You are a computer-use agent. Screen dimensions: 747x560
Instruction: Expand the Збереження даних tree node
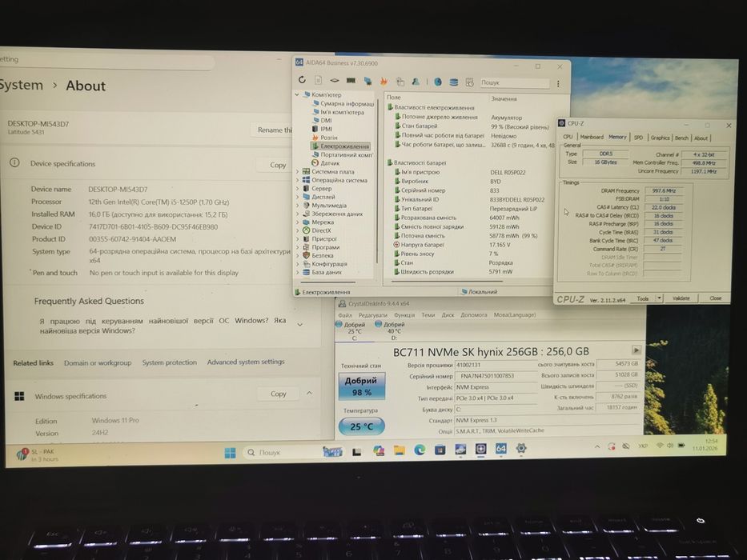(298, 214)
